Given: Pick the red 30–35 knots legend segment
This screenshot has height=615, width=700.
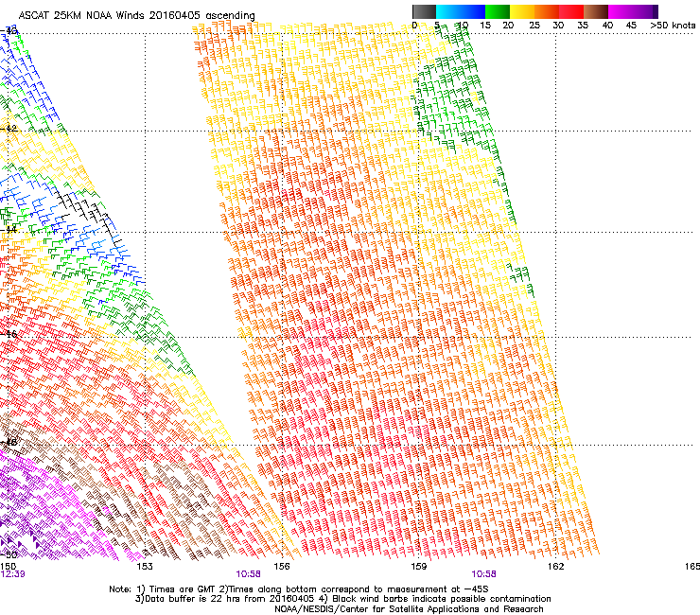Looking at the screenshot, I should click(x=571, y=11).
